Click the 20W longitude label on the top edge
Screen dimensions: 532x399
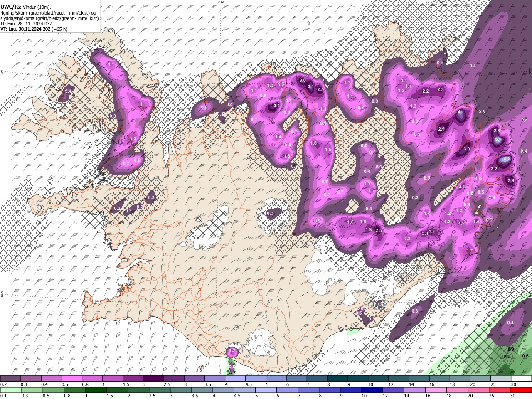point(221,2)
